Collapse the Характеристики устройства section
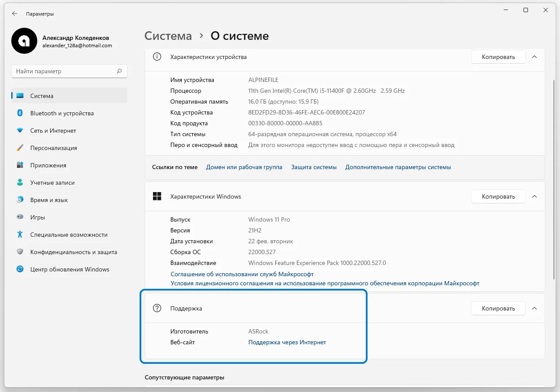 click(534, 57)
